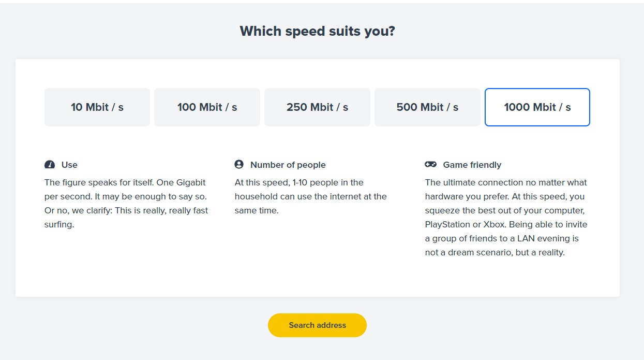Image resolution: width=644 pixels, height=360 pixels.
Task: Click the "One Gigabit per second" text
Action: point(125,190)
